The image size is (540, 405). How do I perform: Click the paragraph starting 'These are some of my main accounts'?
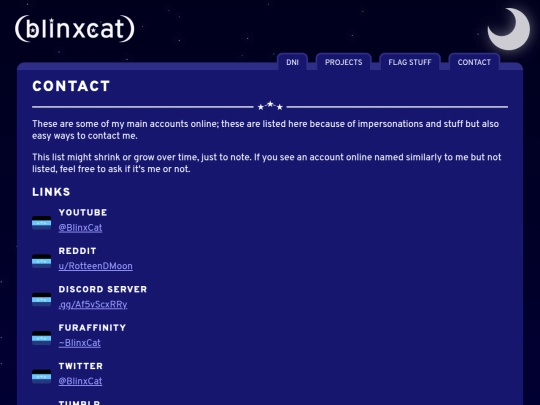click(x=266, y=130)
